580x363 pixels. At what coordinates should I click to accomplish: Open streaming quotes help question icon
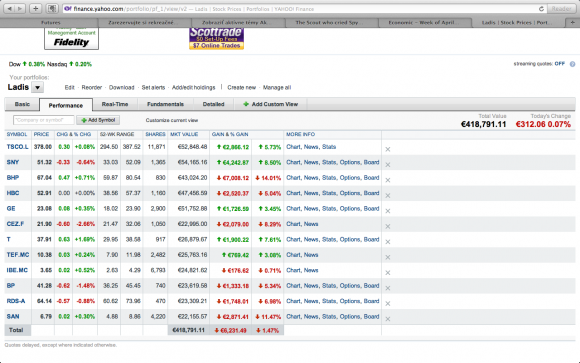[x=572, y=64]
